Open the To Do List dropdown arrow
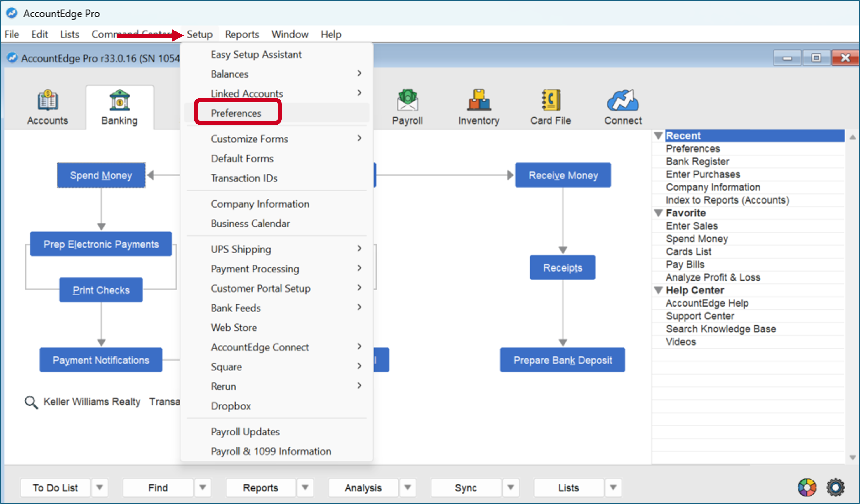Image resolution: width=860 pixels, height=504 pixels. pos(100,488)
